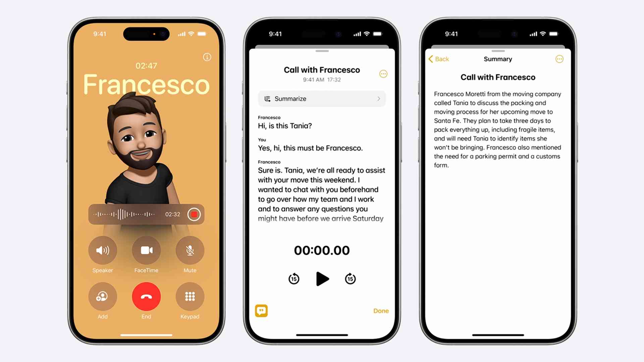The width and height of the screenshot is (644, 362).
Task: Tap the info button on call screen
Action: [x=207, y=57]
